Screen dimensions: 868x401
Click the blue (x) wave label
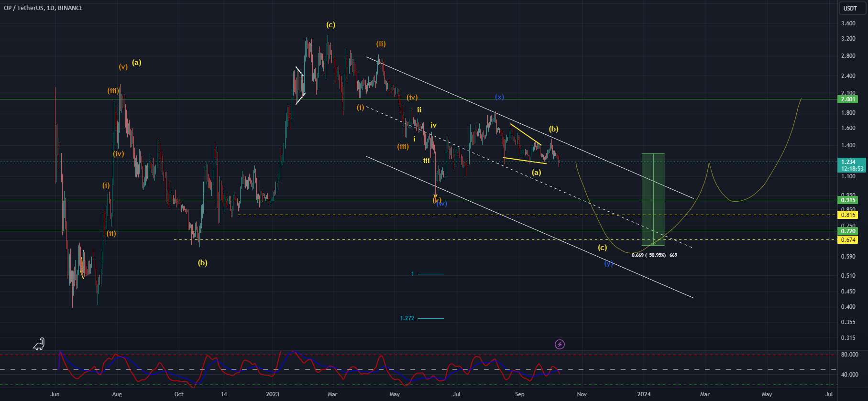coord(499,97)
